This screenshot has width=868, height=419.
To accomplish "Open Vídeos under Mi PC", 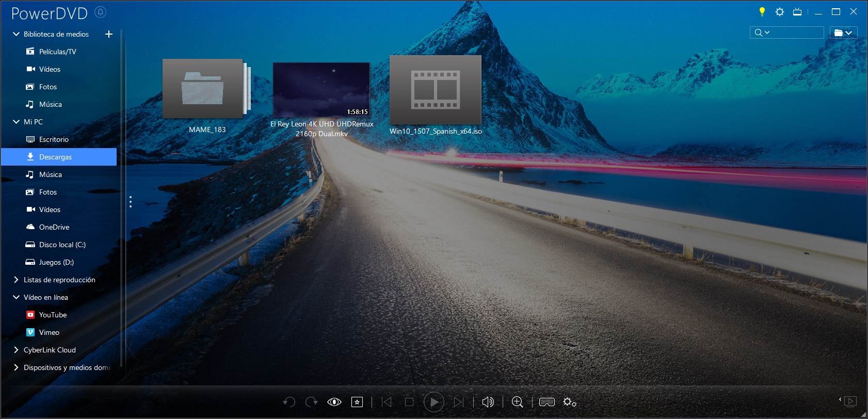I will tap(50, 209).
